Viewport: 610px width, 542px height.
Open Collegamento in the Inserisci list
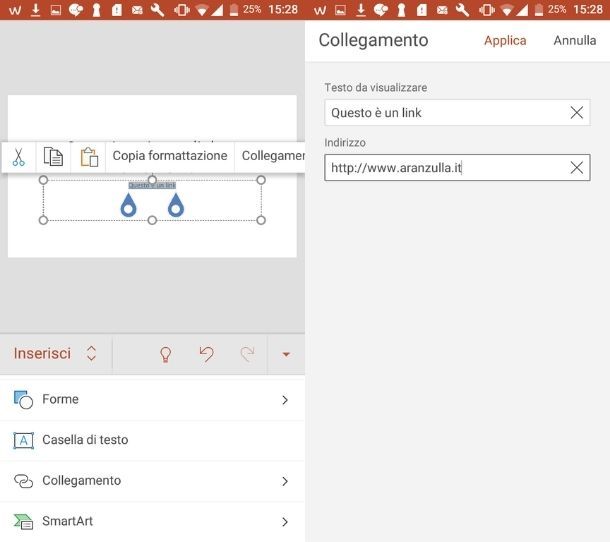(152, 481)
